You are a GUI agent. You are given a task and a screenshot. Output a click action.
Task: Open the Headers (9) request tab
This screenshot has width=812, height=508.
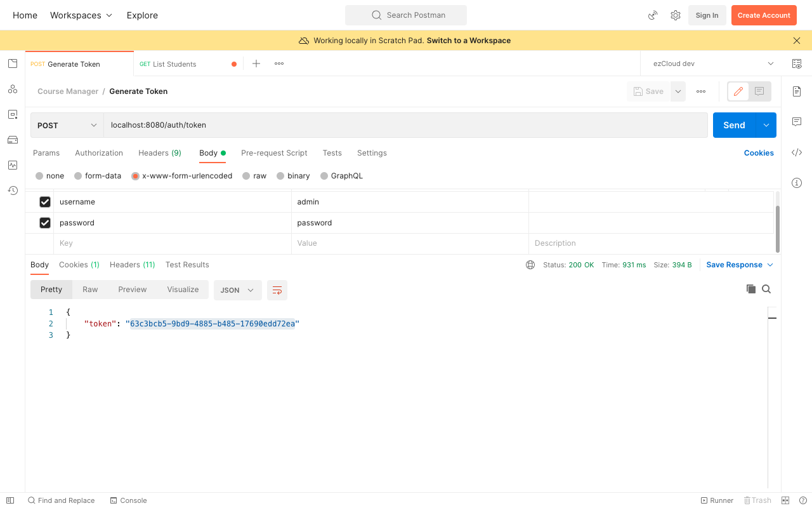click(x=160, y=153)
